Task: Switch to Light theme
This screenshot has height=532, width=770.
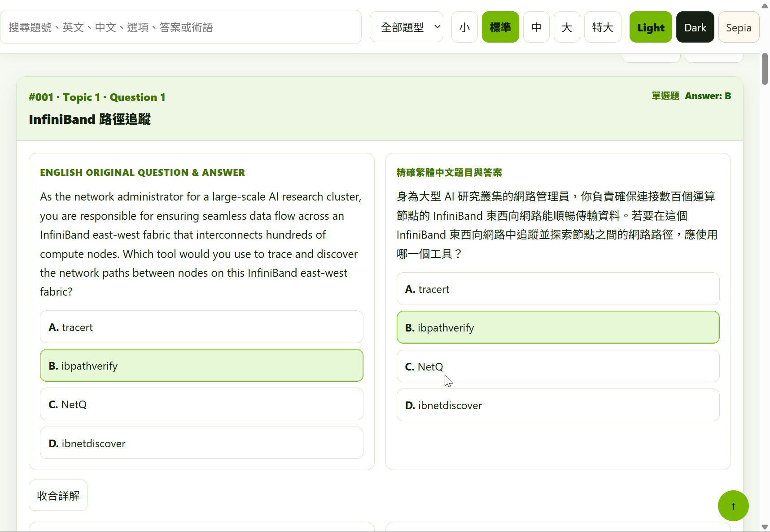Action: click(x=651, y=27)
